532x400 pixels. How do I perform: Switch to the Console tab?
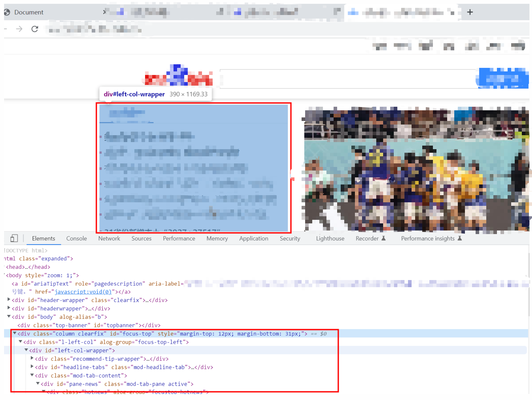(76, 238)
